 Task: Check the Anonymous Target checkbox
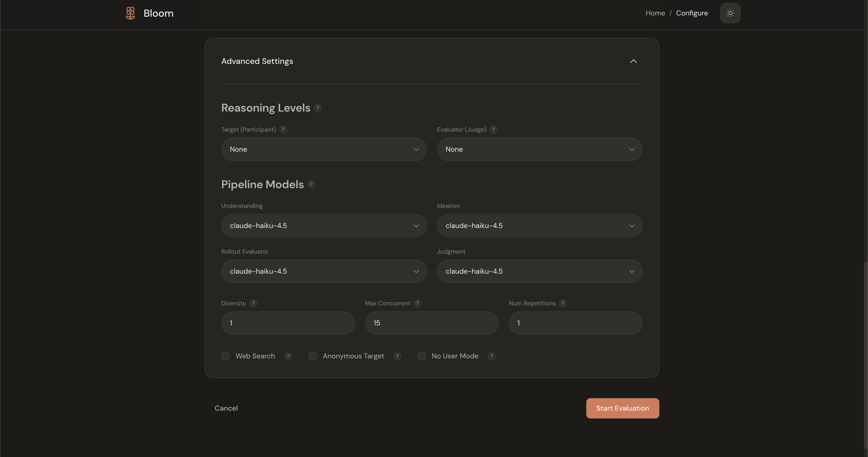312,356
